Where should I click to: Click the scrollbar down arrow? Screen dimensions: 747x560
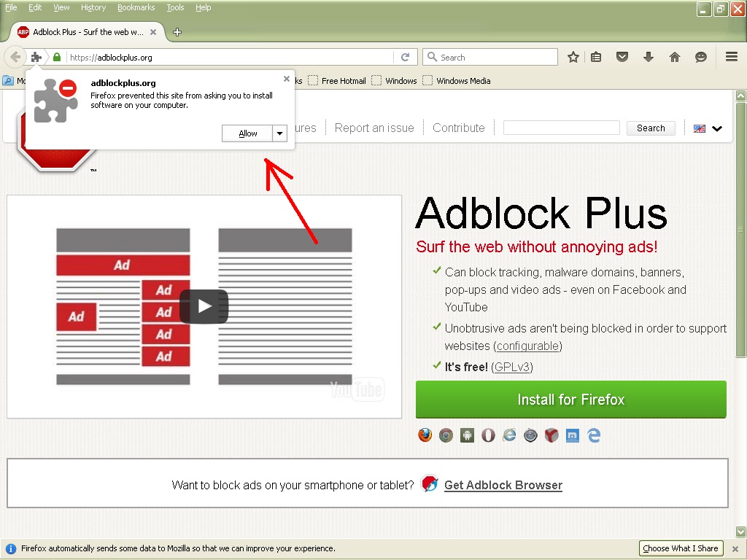click(x=741, y=532)
